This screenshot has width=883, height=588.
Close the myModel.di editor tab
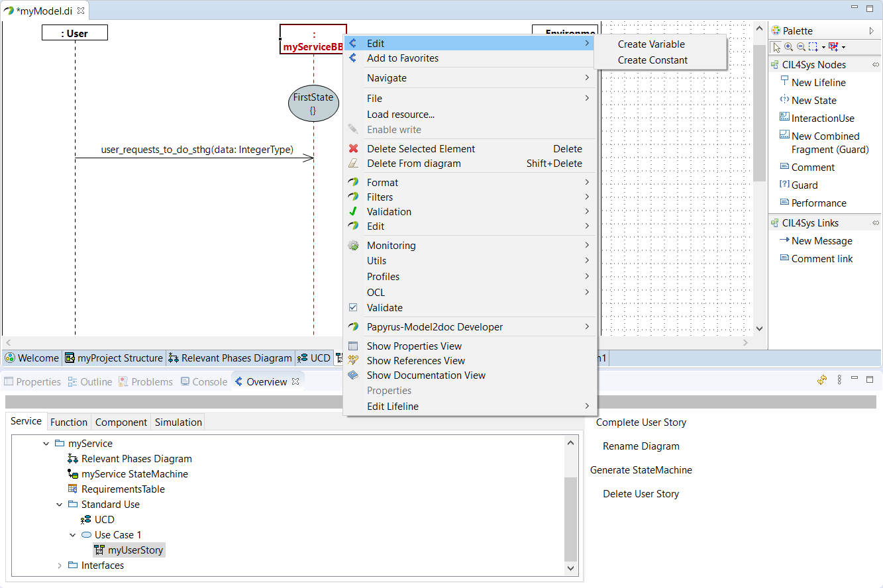tap(80, 11)
